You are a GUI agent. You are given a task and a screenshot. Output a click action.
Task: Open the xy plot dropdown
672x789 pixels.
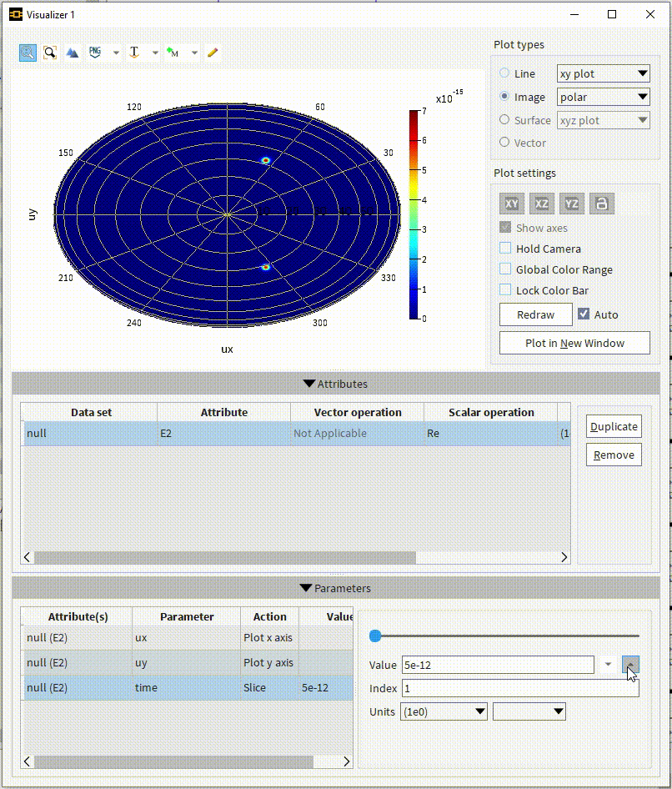click(603, 73)
